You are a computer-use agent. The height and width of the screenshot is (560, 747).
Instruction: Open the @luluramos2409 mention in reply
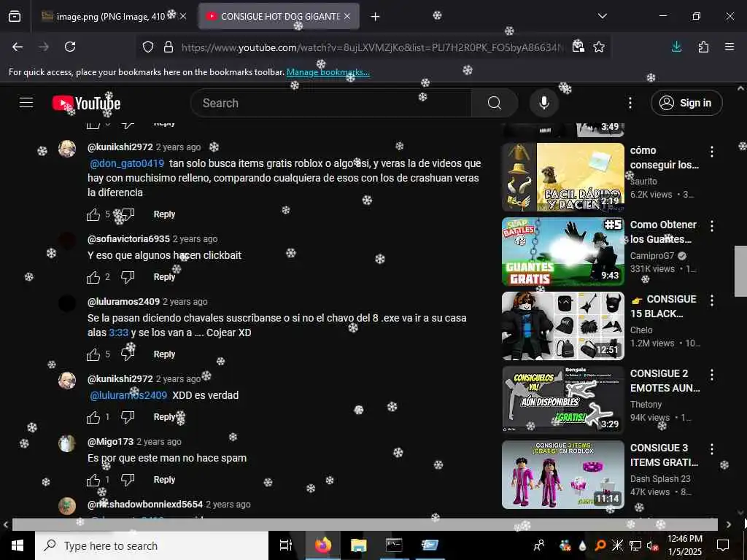pos(128,395)
